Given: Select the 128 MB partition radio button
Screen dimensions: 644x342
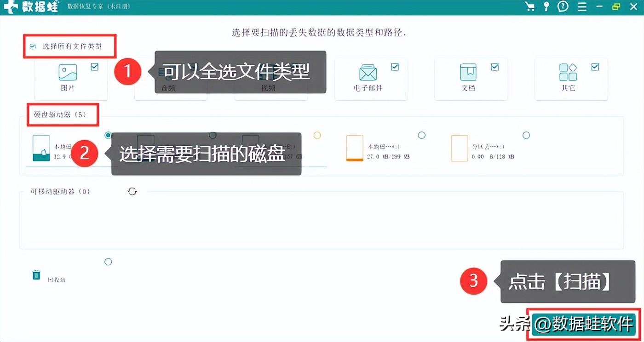Looking at the screenshot, I should click(x=526, y=135).
